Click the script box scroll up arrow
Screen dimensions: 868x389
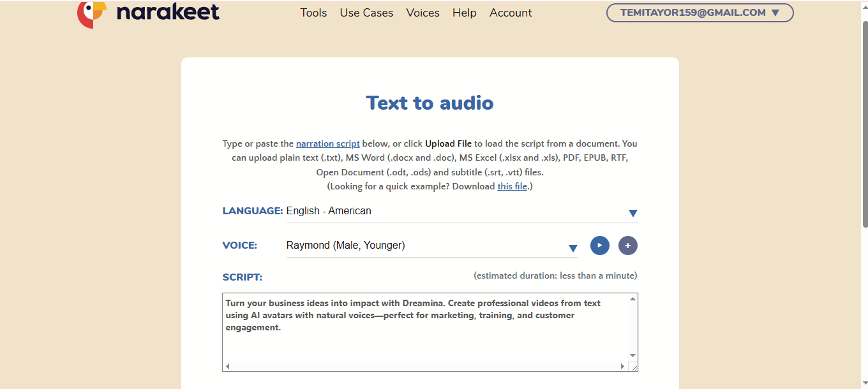tap(632, 299)
